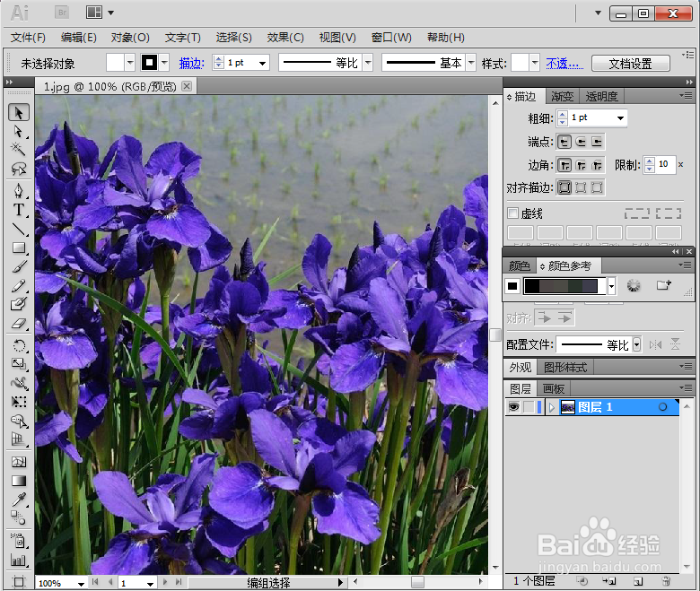
Task: Open 基本 brush definition dropdown
Action: [471, 63]
